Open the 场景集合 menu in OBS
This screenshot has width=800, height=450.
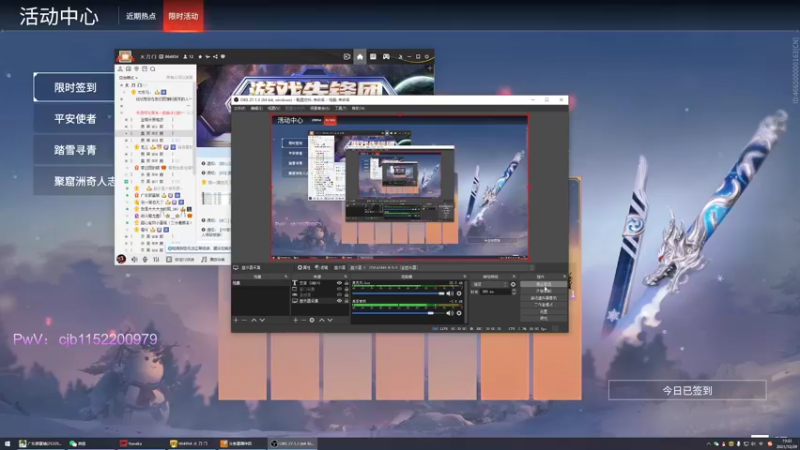[319, 108]
